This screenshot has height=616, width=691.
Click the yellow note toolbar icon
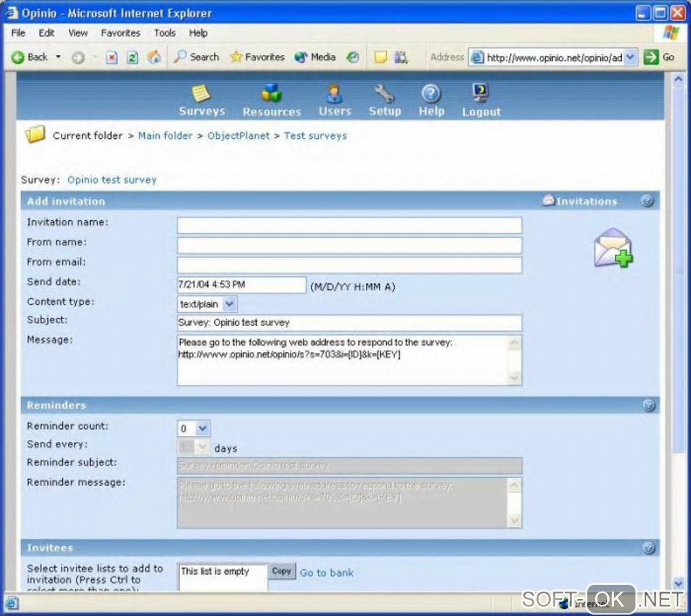point(380,58)
